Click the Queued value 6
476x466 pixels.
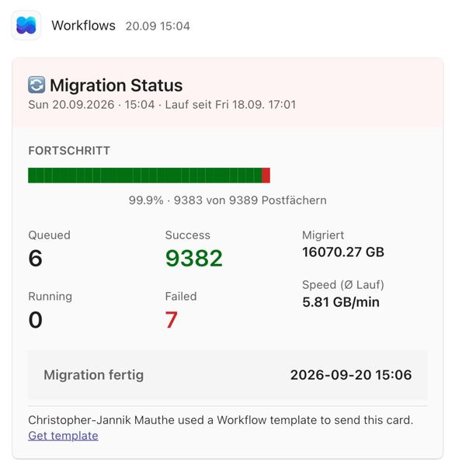35,259
